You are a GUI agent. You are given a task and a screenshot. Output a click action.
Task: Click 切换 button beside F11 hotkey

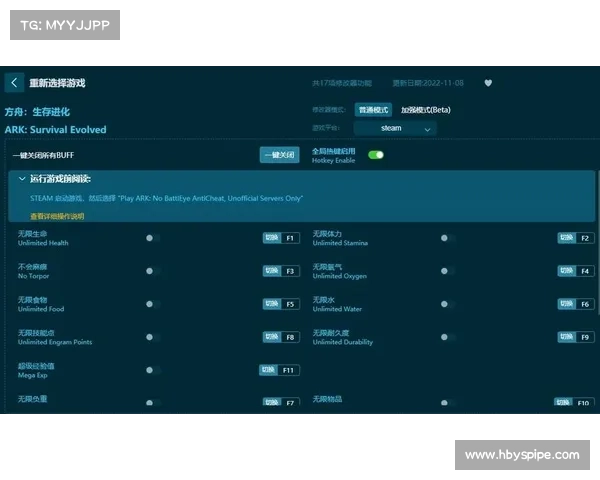tap(268, 370)
